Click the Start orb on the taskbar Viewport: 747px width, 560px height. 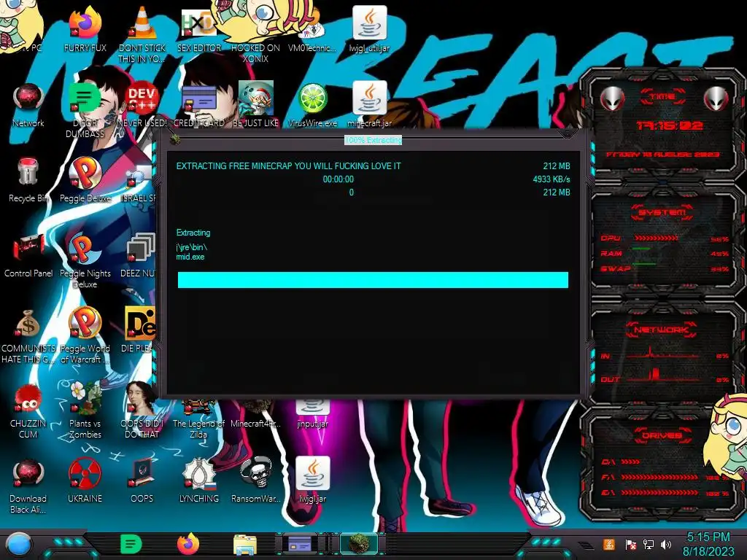[x=19, y=545]
